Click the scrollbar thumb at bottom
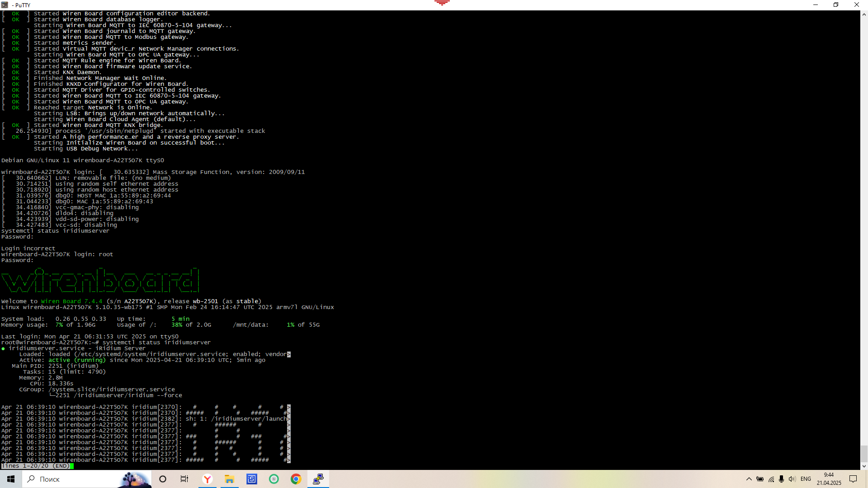 (x=864, y=453)
